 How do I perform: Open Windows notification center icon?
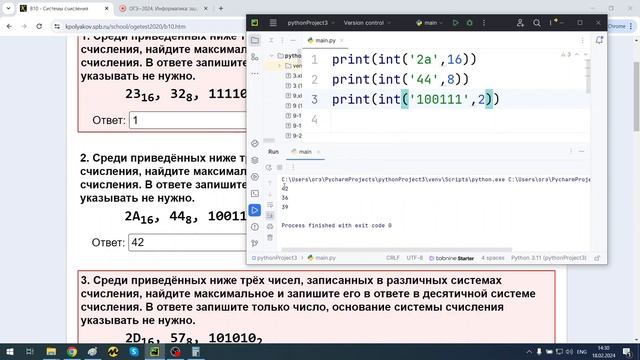coord(627,351)
